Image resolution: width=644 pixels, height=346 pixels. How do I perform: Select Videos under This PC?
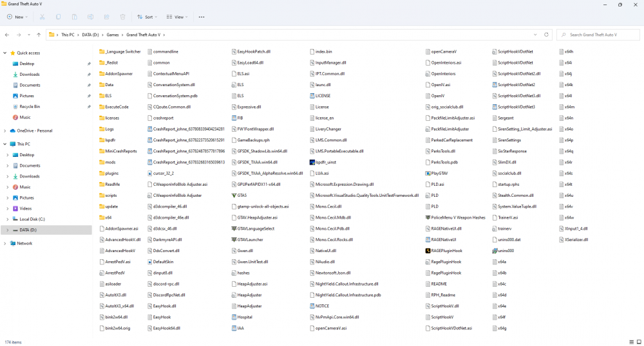[26, 208]
